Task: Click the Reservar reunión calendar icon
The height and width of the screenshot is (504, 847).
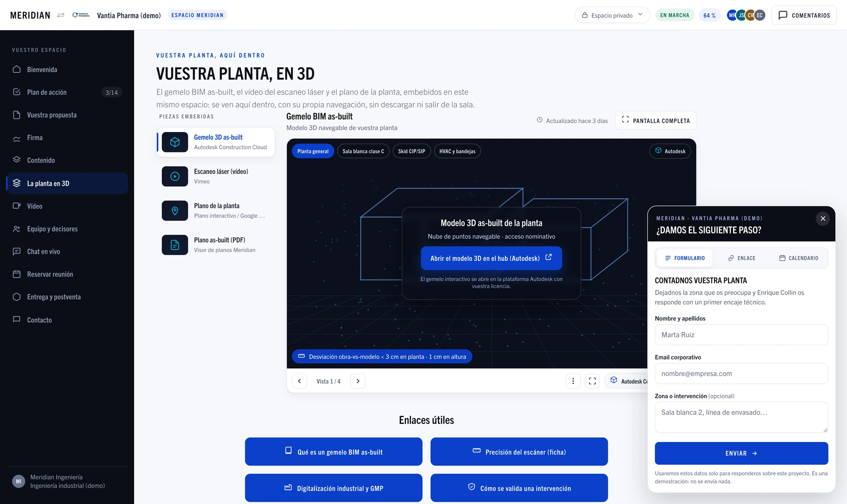Action: [17, 274]
